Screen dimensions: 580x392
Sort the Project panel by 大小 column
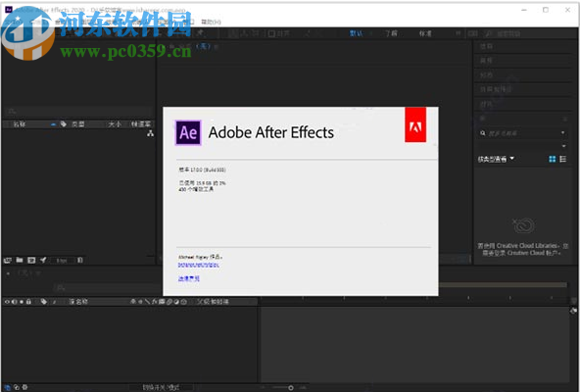click(x=115, y=124)
